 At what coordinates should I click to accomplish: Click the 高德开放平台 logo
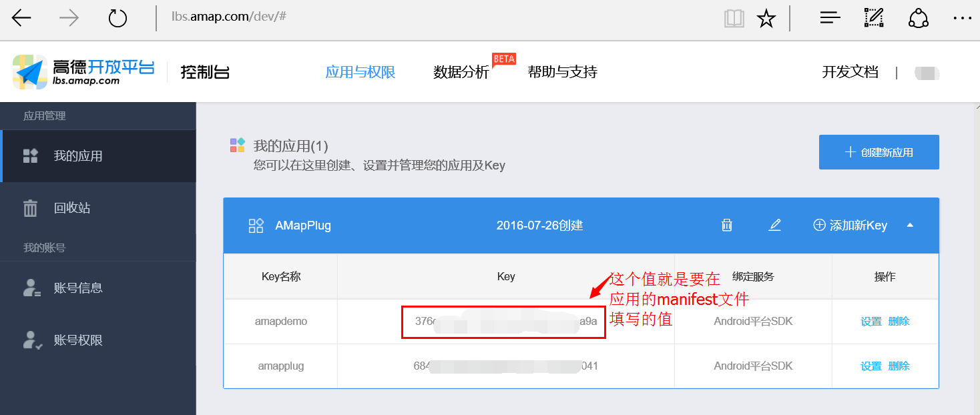(x=83, y=71)
